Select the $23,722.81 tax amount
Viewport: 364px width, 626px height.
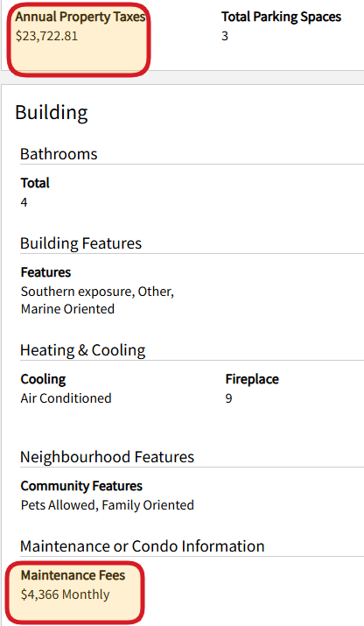(x=46, y=36)
